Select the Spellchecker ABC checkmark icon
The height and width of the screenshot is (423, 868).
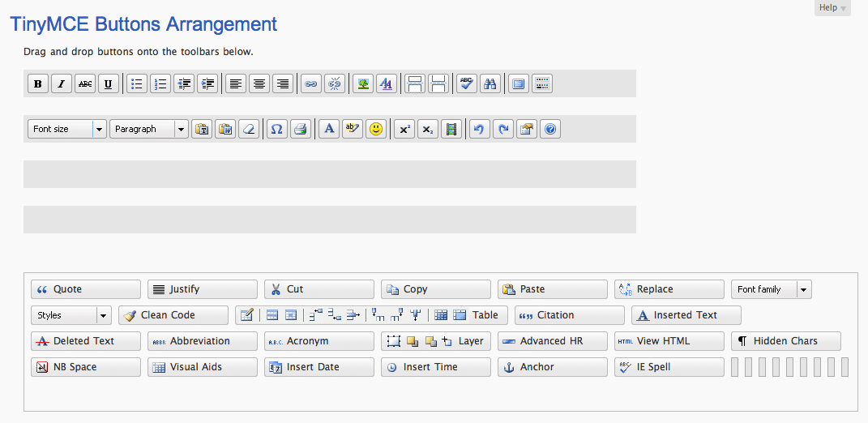coord(467,83)
